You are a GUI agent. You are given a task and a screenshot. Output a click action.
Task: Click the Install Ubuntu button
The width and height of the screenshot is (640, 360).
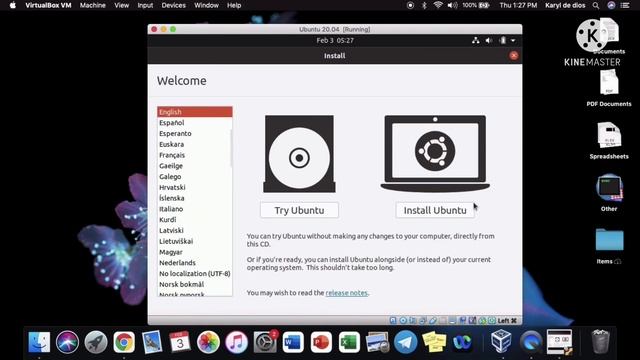point(435,210)
